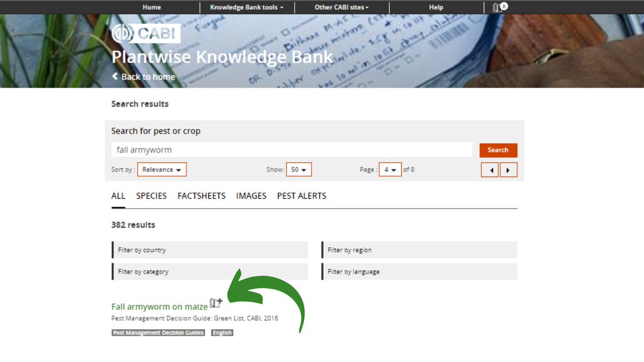This screenshot has height=362, width=644.
Task: Expand Filter by region
Action: tap(419, 250)
